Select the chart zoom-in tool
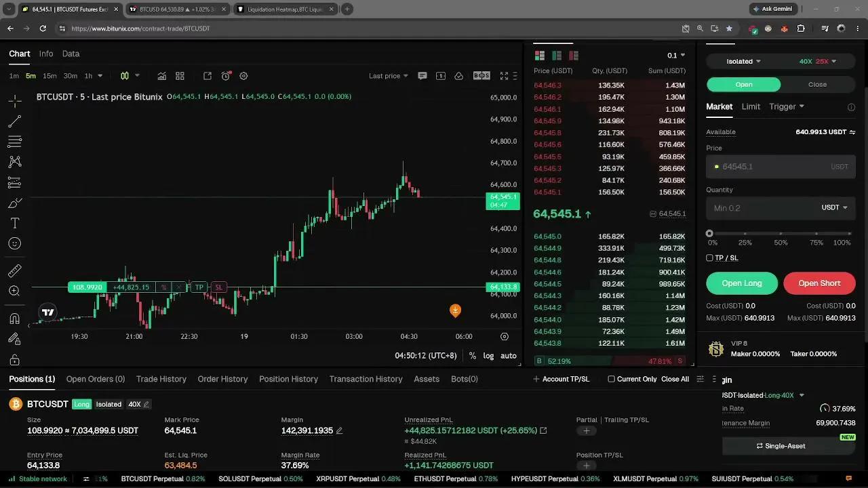 tap(14, 291)
